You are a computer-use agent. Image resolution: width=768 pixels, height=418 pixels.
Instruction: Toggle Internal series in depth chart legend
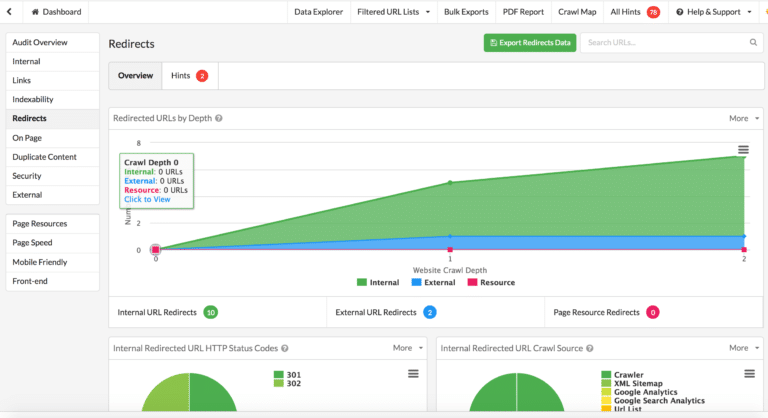(378, 282)
